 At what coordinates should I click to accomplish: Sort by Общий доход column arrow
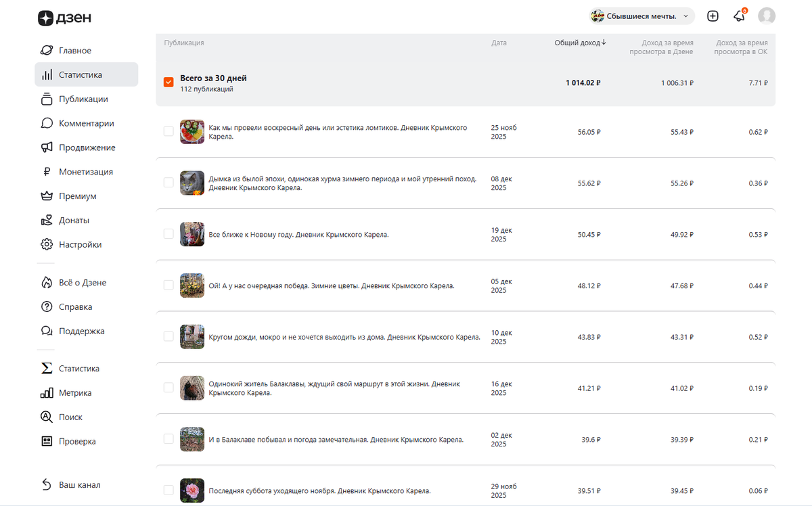(x=604, y=43)
